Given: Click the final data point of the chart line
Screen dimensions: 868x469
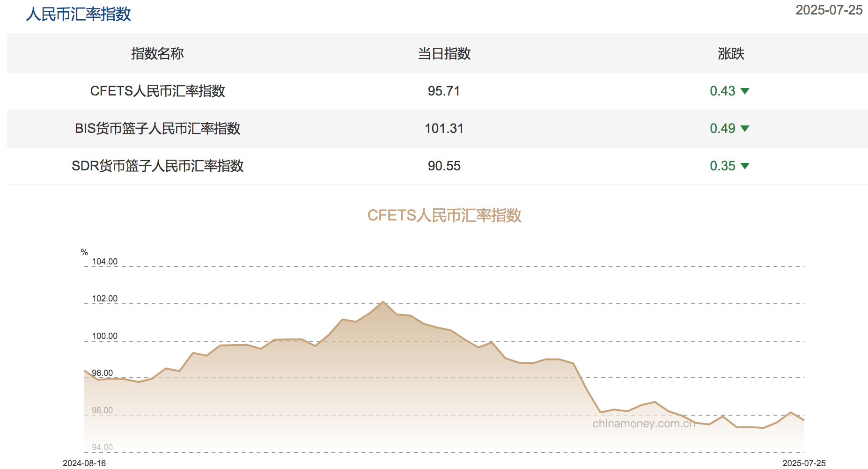Looking at the screenshot, I should point(803,420).
